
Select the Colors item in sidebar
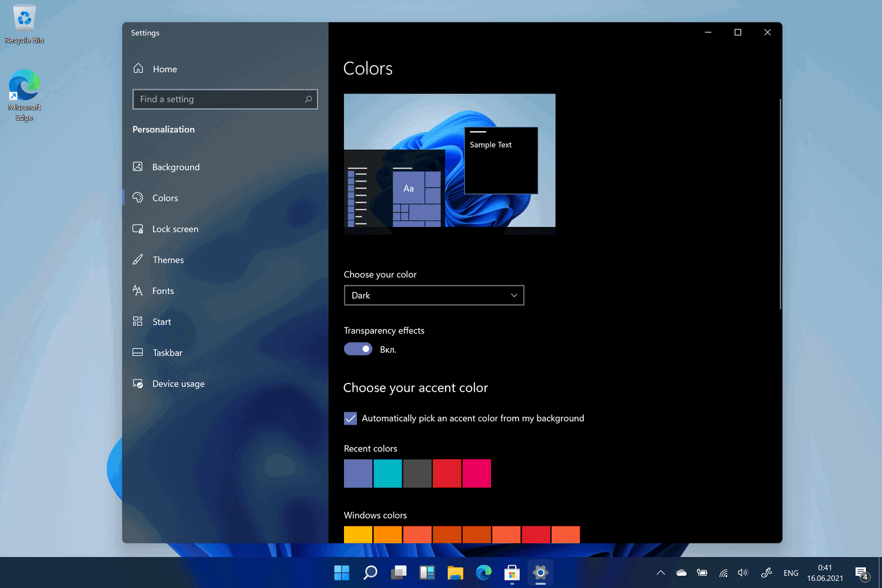(x=165, y=198)
